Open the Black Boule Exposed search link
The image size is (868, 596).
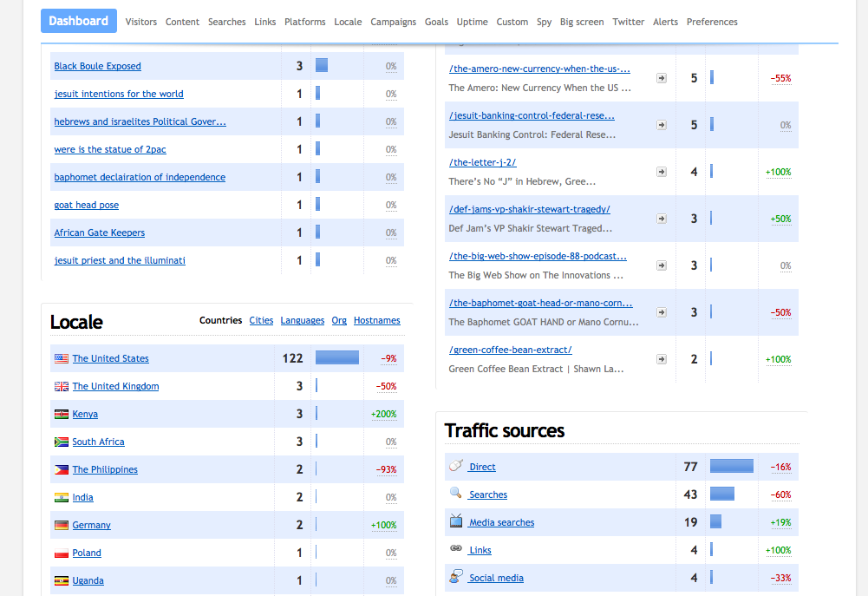[97, 66]
